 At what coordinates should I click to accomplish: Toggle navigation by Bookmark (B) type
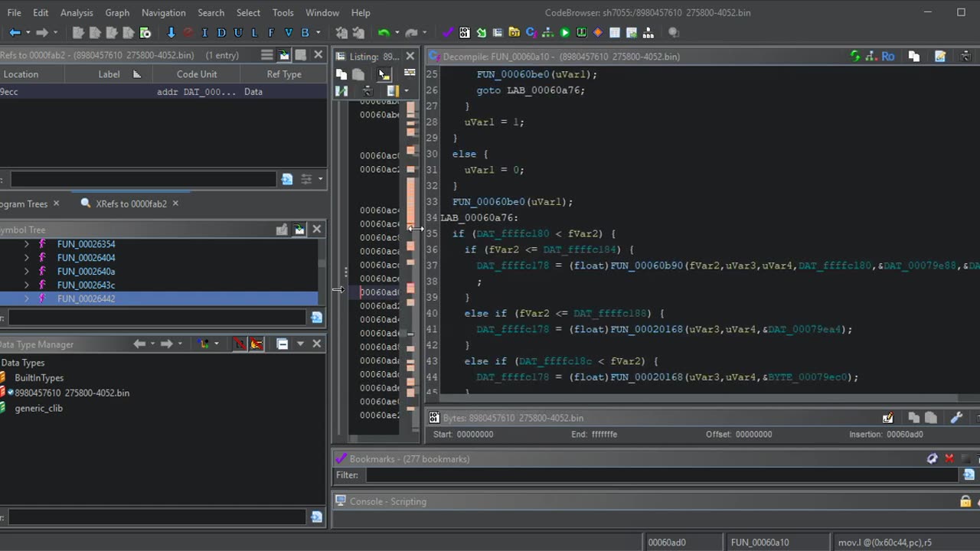pyautogui.click(x=305, y=32)
